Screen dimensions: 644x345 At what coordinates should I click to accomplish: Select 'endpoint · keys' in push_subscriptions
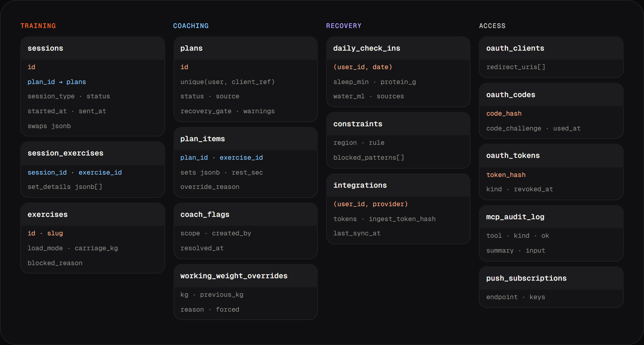(x=515, y=297)
